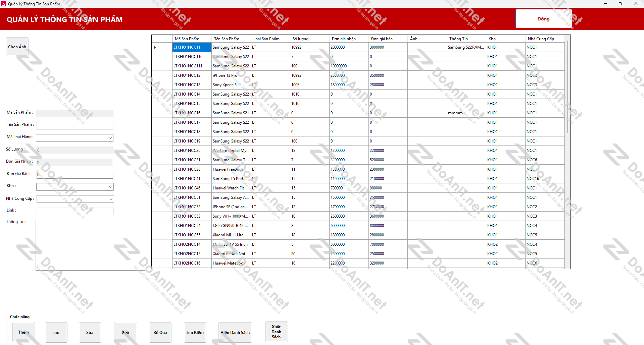
Task: Click the 10000000 price cell
Action: pos(349,66)
